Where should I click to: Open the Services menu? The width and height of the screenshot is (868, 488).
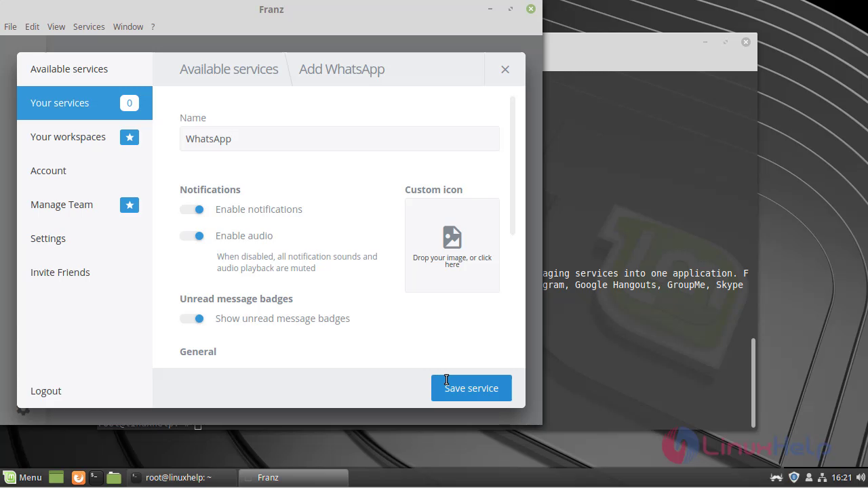89,26
